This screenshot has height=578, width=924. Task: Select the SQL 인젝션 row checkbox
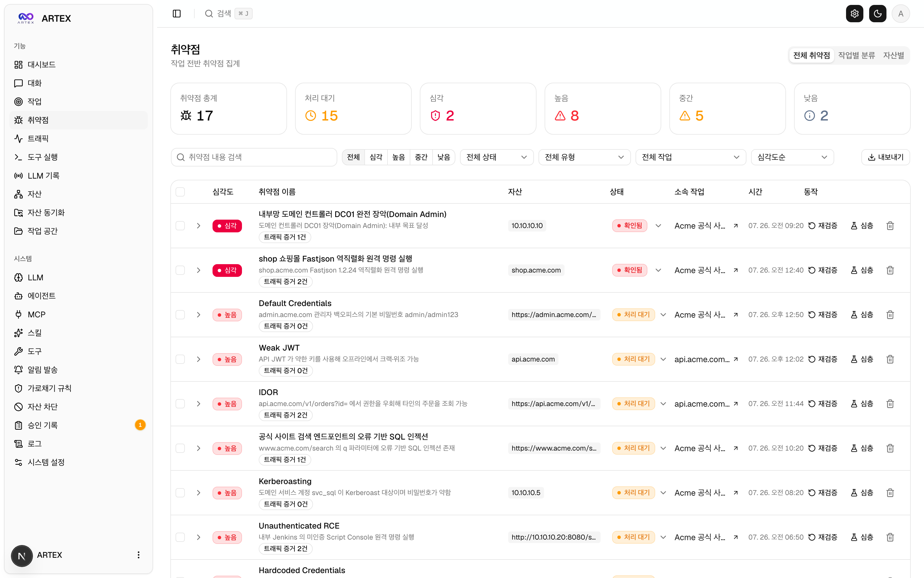click(180, 448)
